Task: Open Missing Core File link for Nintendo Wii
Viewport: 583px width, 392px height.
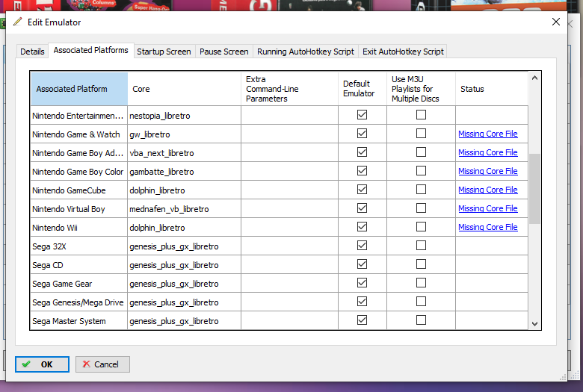Action: pos(488,227)
